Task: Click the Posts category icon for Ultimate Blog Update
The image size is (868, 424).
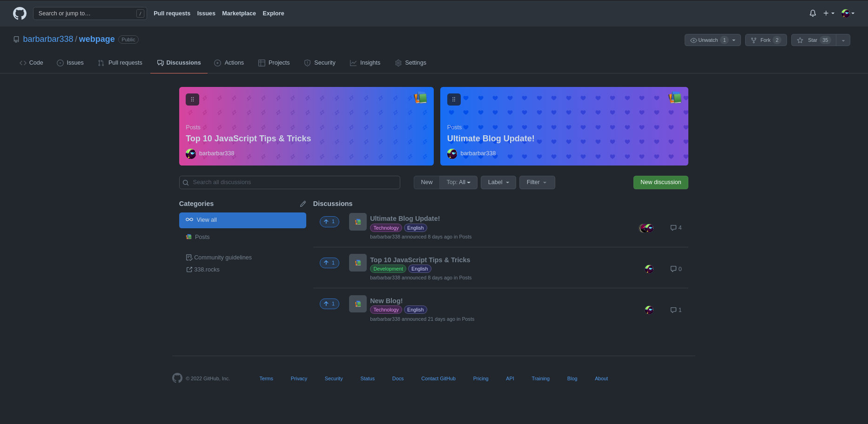Action: [358, 222]
